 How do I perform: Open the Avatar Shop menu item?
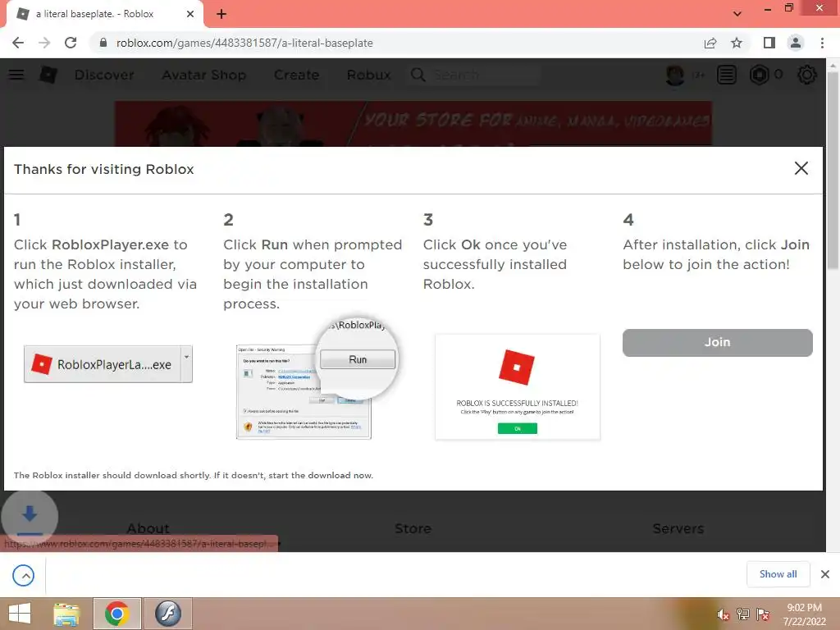tap(203, 75)
